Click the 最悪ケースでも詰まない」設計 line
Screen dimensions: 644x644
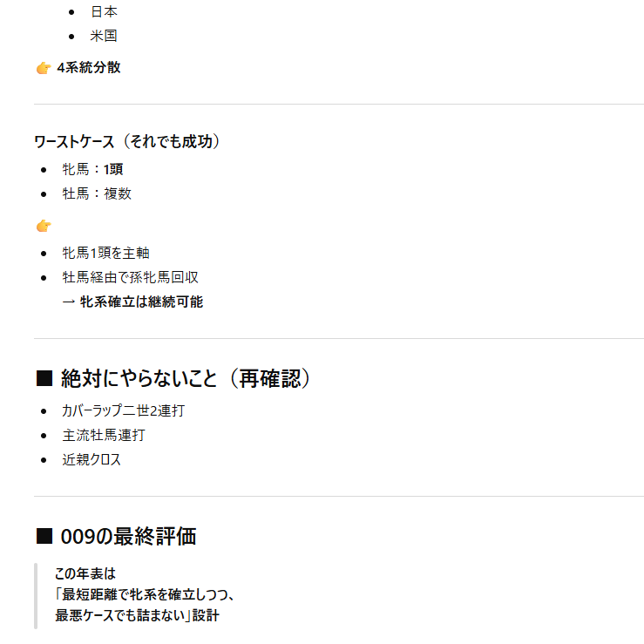pos(137,615)
